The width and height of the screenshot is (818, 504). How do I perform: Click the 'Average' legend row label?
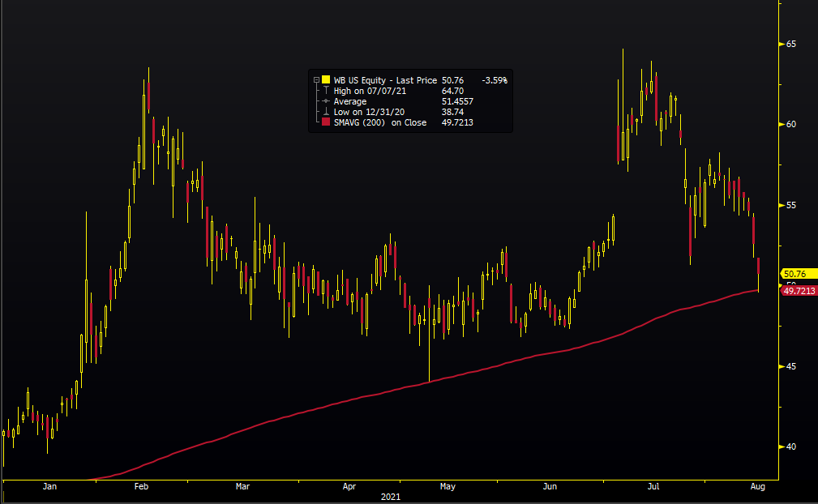pyautogui.click(x=350, y=101)
